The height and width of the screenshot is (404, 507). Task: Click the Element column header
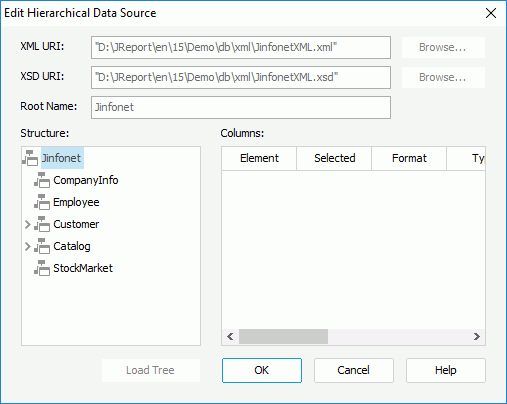259,158
